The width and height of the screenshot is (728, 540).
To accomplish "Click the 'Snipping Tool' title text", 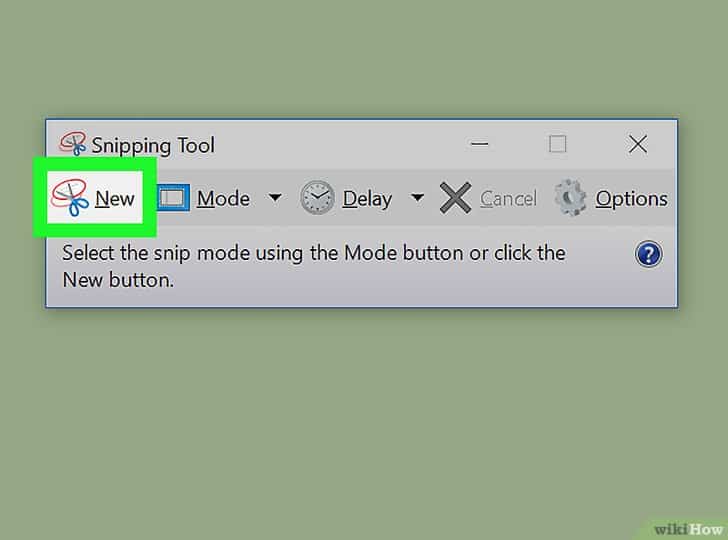I will [x=153, y=145].
